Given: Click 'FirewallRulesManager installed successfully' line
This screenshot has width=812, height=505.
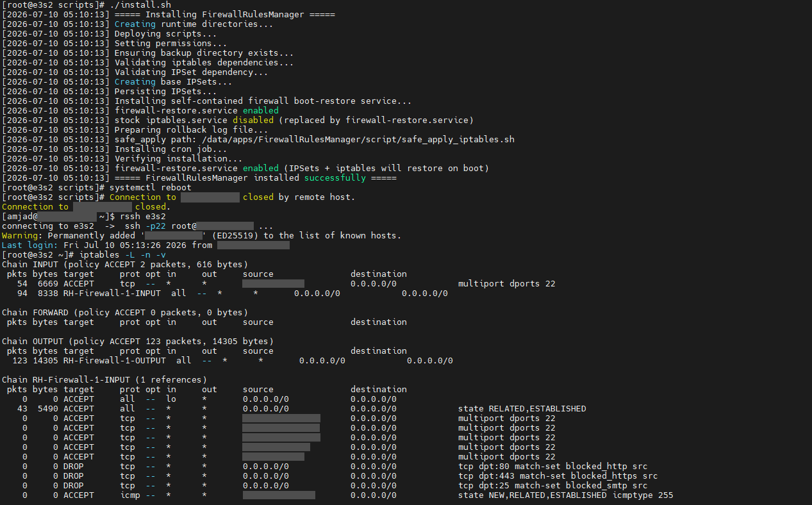Looking at the screenshot, I should coord(199,178).
